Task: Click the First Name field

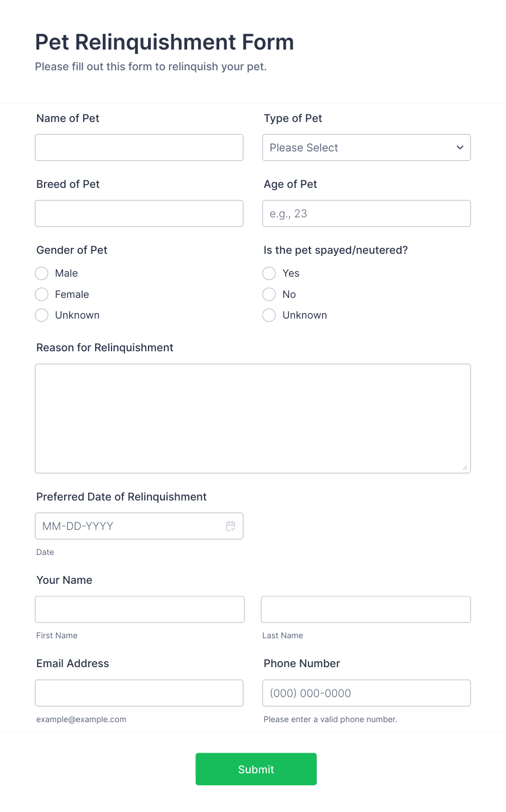Action: click(139, 609)
